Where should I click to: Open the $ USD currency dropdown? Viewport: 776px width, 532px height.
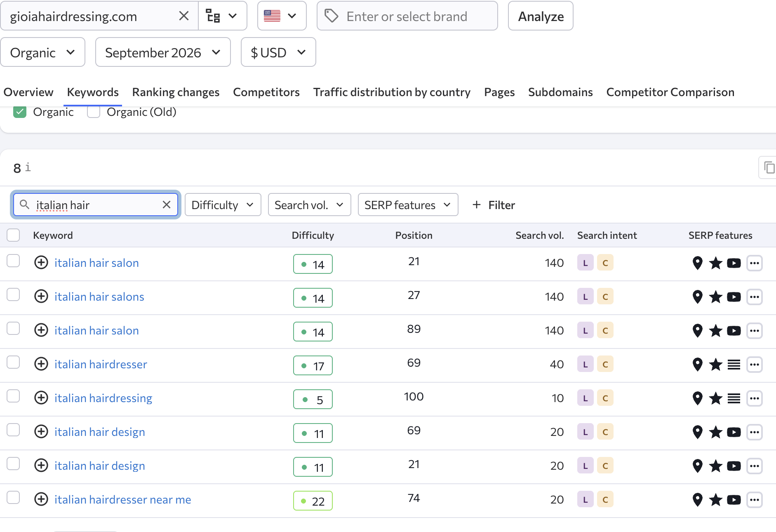pos(278,52)
